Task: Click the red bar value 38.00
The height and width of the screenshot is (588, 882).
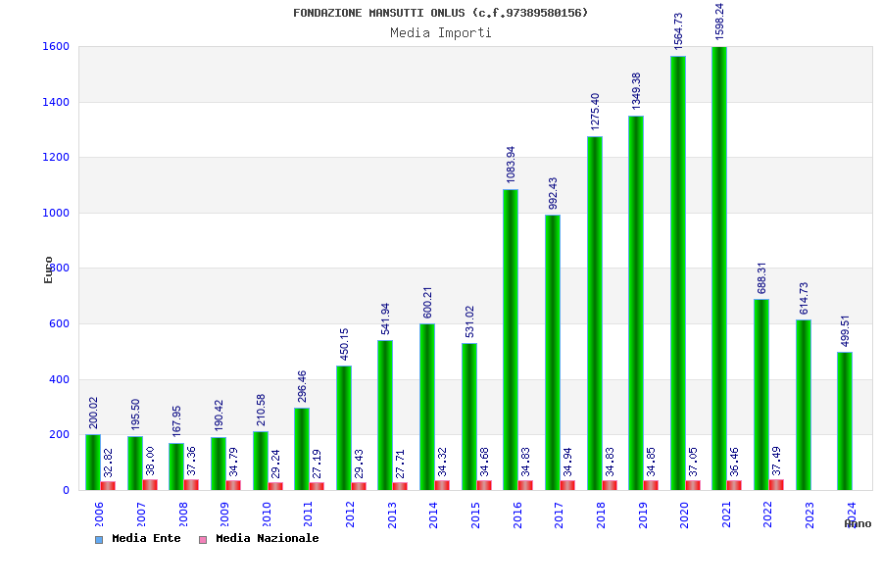Action: [x=150, y=461]
